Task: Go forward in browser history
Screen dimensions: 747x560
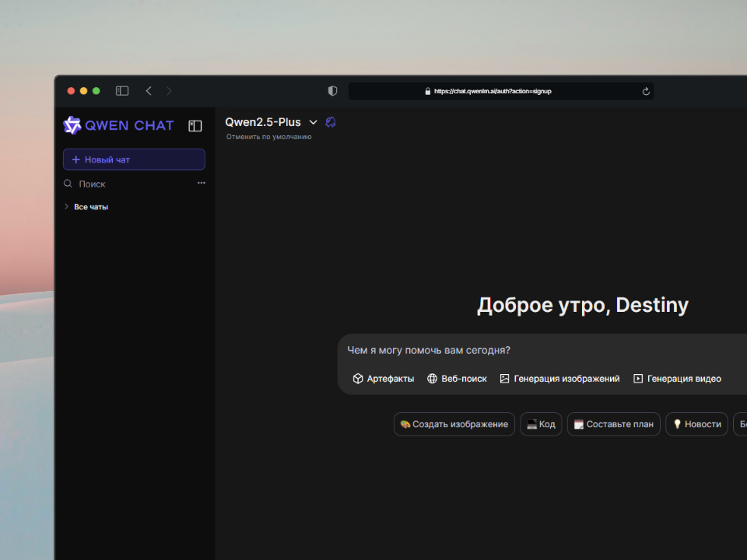Action: coord(169,90)
